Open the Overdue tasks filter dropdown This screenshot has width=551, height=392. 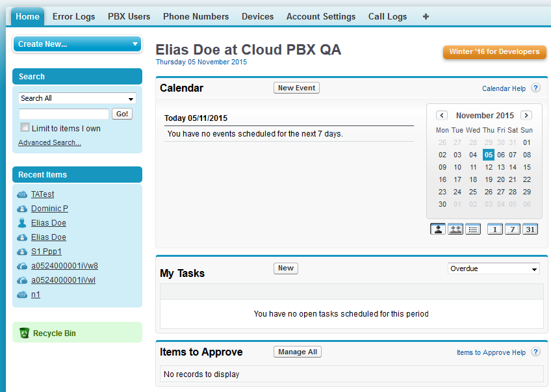tap(494, 268)
